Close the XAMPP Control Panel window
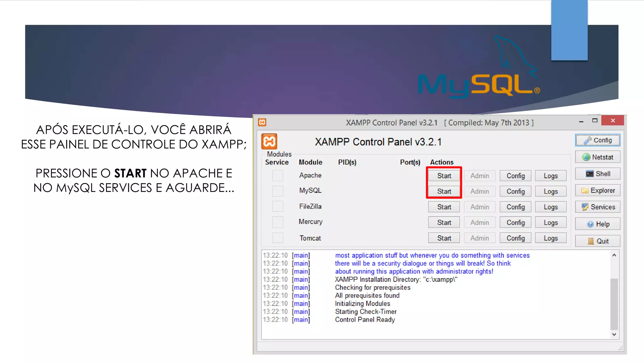Viewport: 644px width, 362px height. click(613, 121)
